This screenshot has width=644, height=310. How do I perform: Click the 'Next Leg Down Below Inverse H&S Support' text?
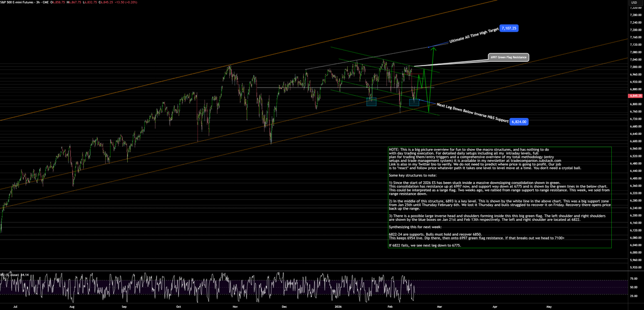coord(472,113)
